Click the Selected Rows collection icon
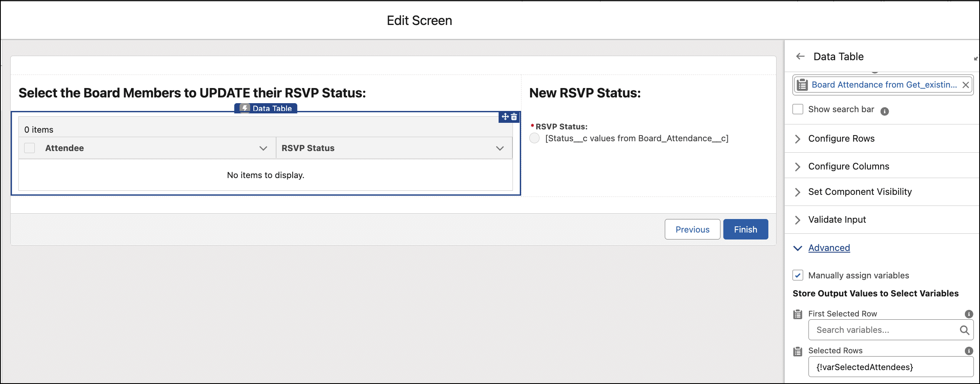This screenshot has width=980, height=384. 798,351
